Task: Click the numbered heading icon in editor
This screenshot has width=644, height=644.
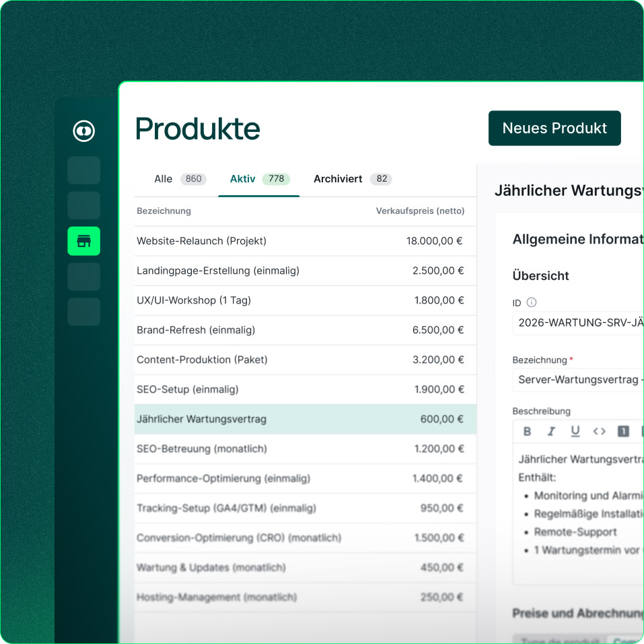Action: [x=623, y=431]
